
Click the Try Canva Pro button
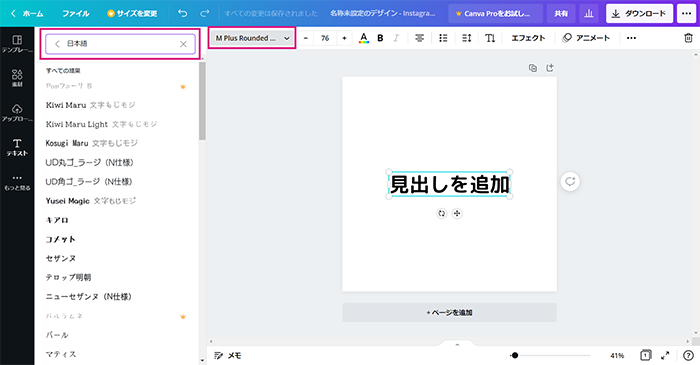pyautogui.click(x=496, y=13)
